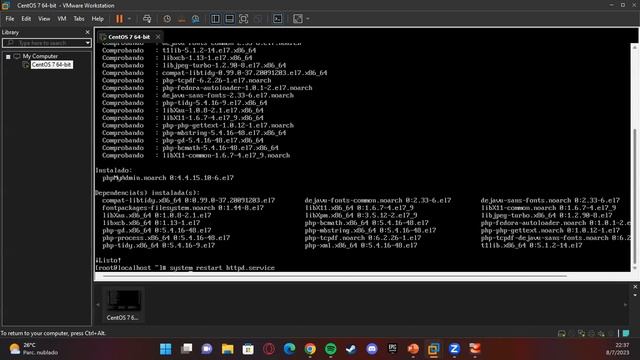Select My Computer in the library
The height and width of the screenshot is (360, 640).
click(40, 56)
